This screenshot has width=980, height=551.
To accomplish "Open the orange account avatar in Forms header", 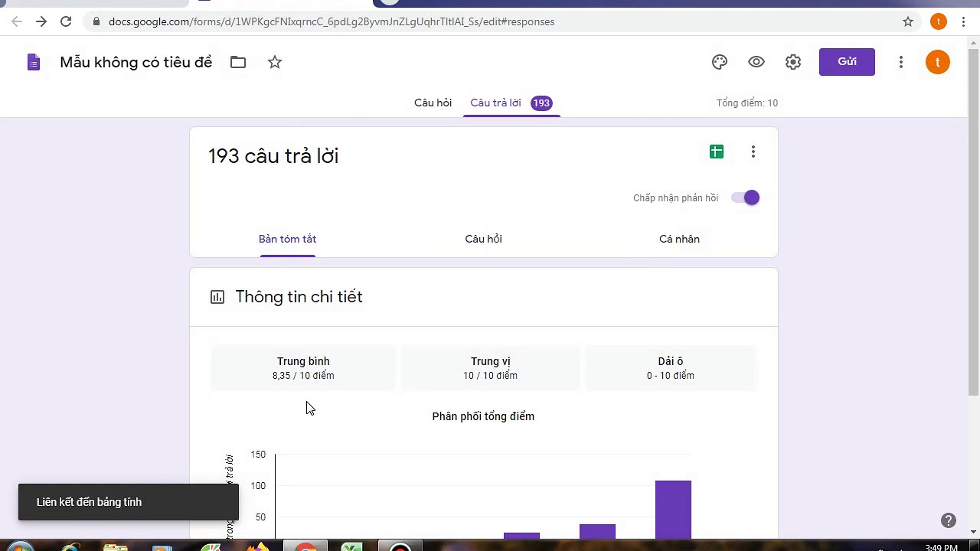I will point(938,62).
